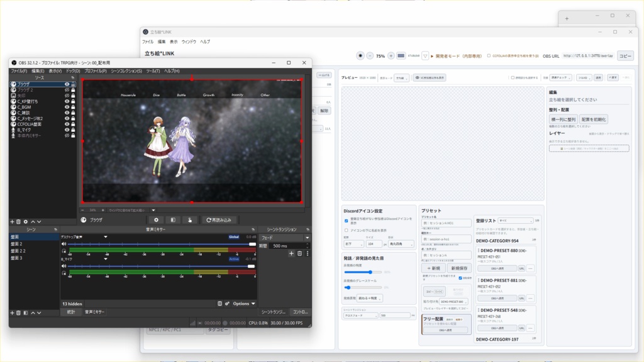644x362 pixels.
Task: Check CCFOLIA立ち絵 option checkbox in top bar
Action: [x=489, y=56]
